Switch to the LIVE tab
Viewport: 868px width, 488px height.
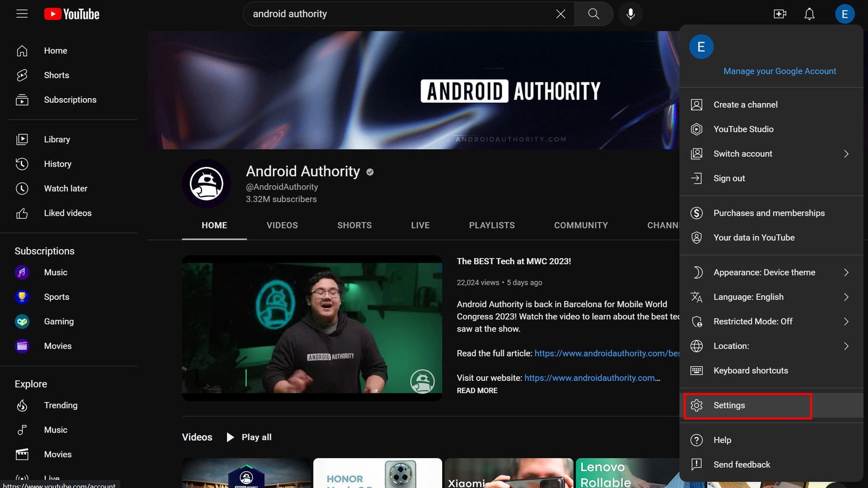(x=420, y=225)
